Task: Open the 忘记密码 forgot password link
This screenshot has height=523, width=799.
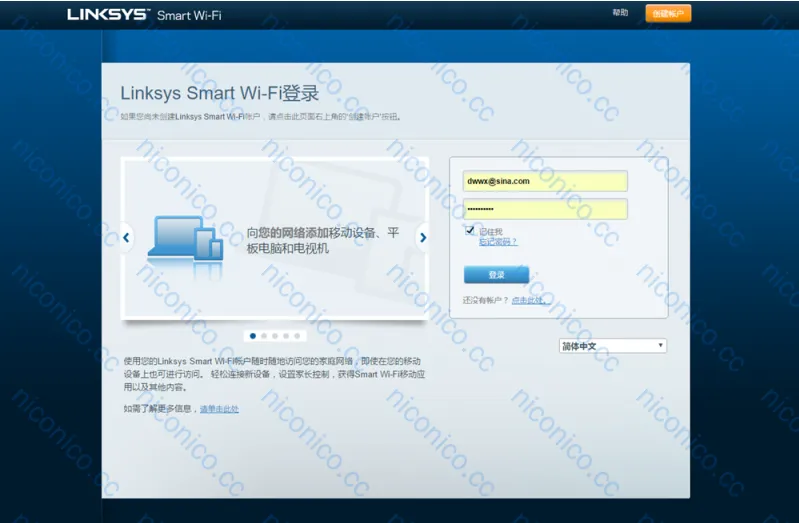Action: click(498, 242)
